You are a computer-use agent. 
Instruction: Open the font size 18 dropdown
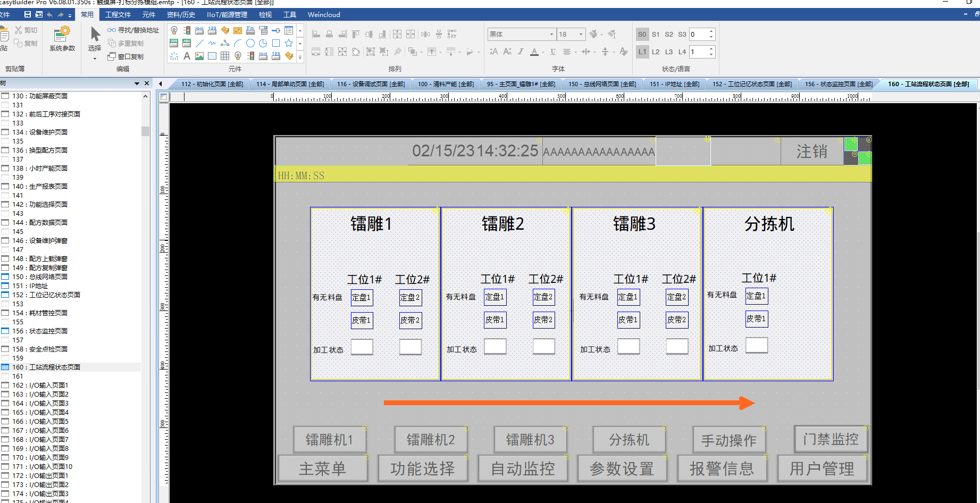point(581,34)
